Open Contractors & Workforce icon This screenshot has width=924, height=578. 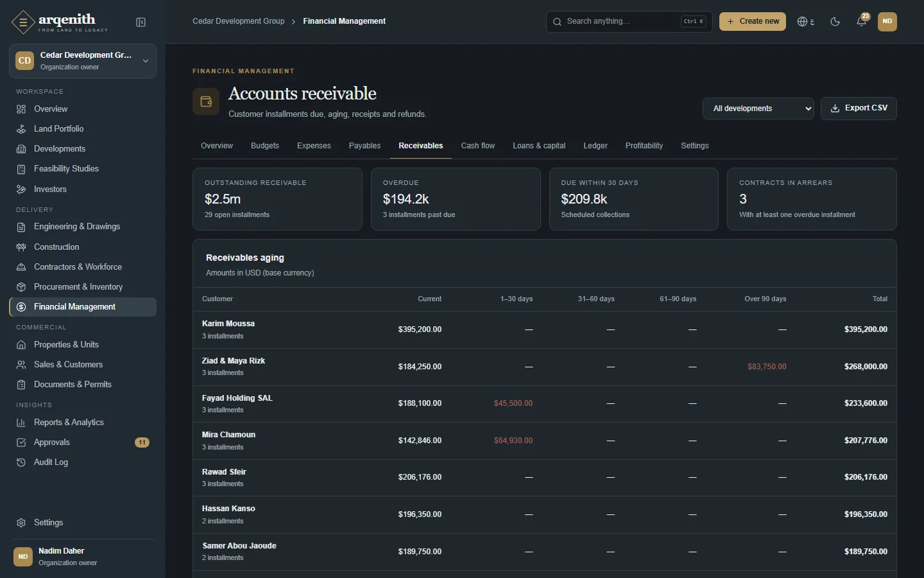[x=21, y=267]
